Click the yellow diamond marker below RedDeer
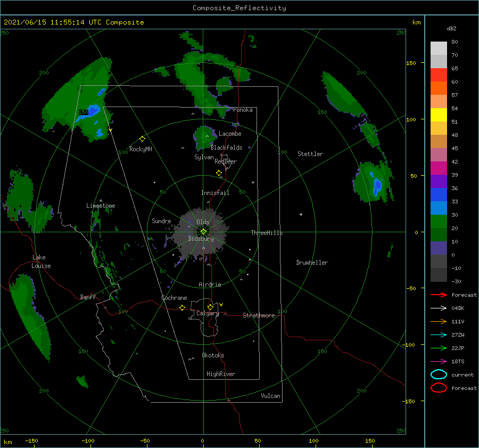 point(219,173)
